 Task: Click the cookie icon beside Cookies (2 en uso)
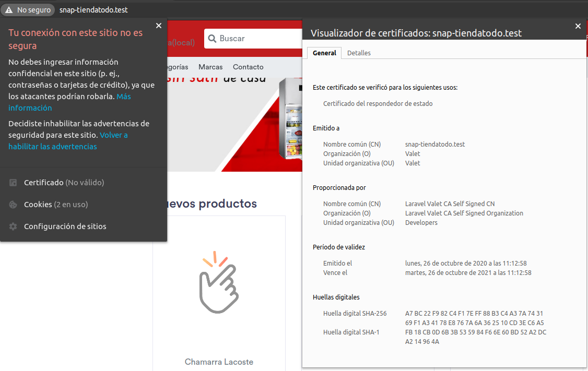tap(13, 204)
